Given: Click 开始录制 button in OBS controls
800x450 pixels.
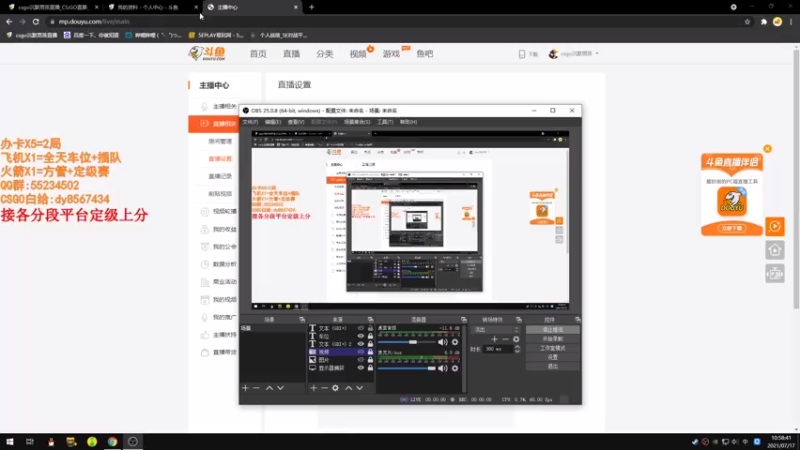Looking at the screenshot, I should [553, 339].
